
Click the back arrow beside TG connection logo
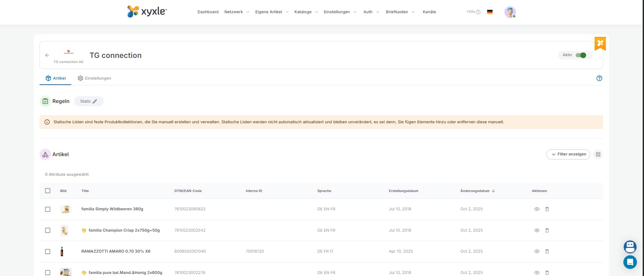click(47, 55)
